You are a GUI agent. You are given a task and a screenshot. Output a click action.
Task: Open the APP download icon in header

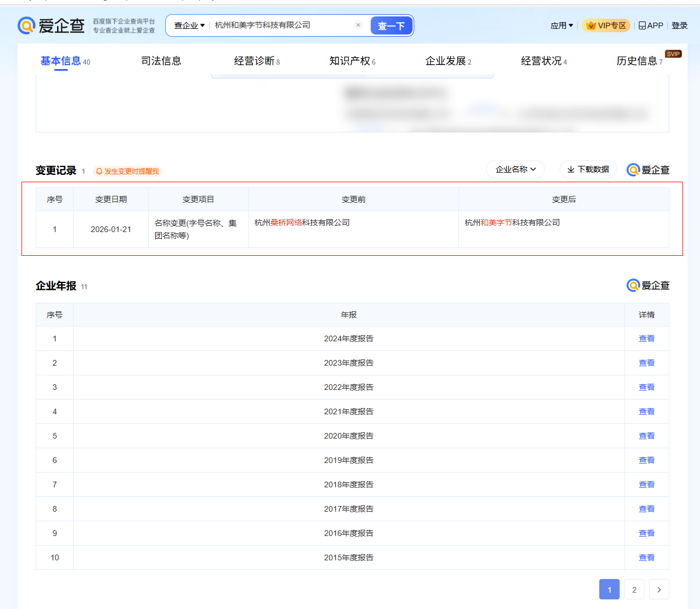click(x=641, y=25)
